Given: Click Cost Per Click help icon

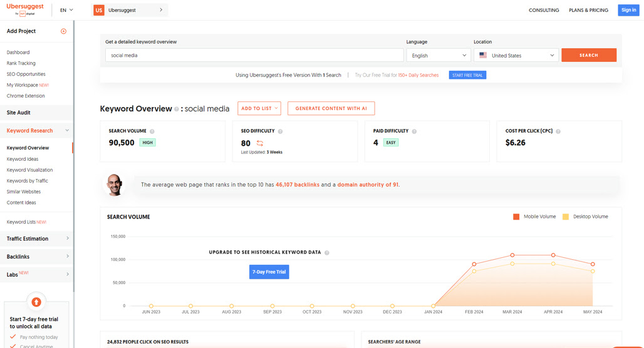Looking at the screenshot, I should pyautogui.click(x=558, y=131).
